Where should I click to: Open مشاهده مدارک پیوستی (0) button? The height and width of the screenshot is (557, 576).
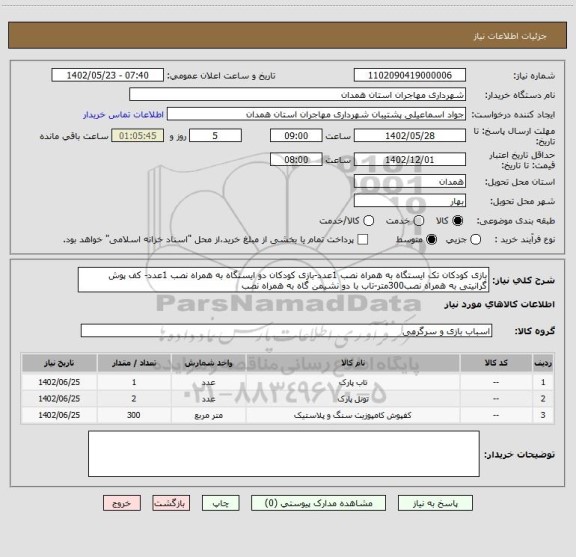pos(318,503)
